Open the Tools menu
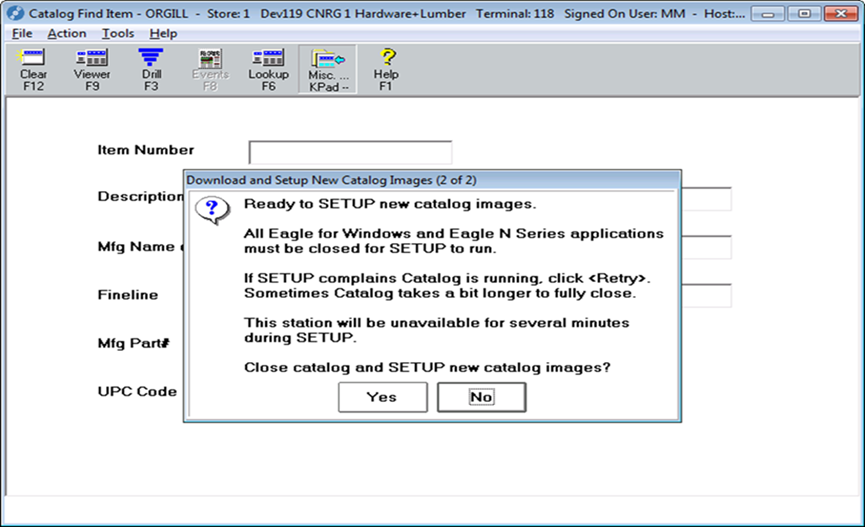The image size is (865, 527). (118, 34)
